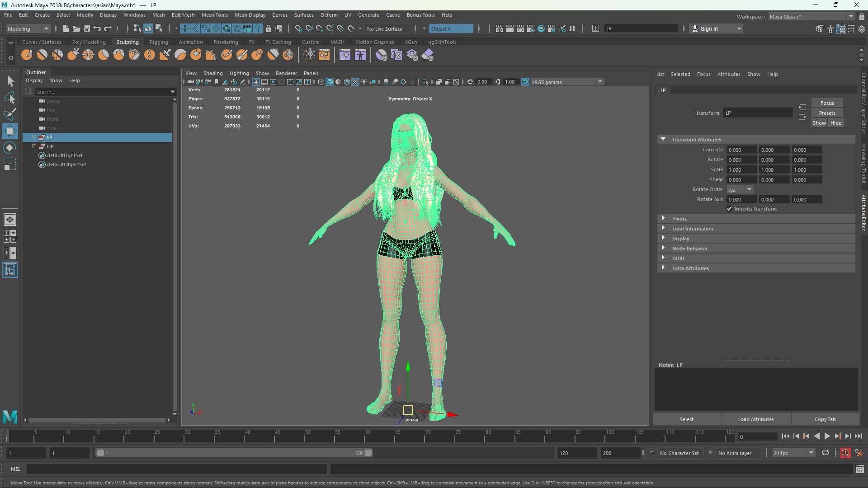Click the Load Attributes button

point(756,419)
